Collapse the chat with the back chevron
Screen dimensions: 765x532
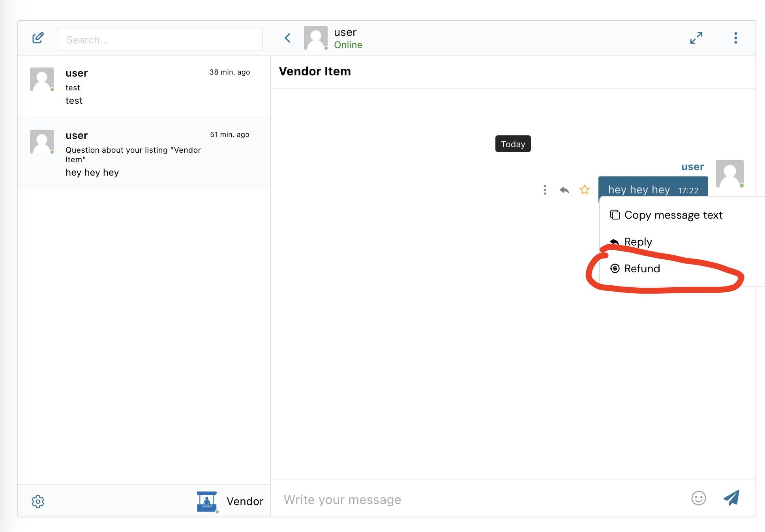tap(287, 38)
